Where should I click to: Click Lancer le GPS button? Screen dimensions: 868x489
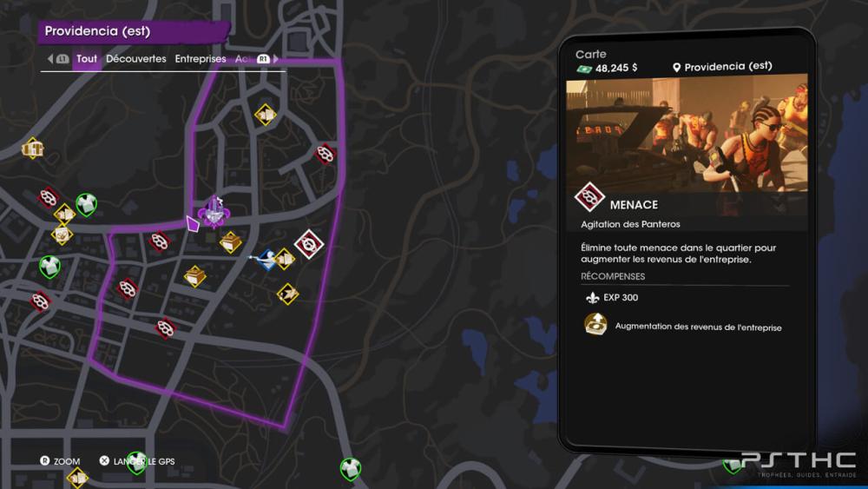pos(137,461)
